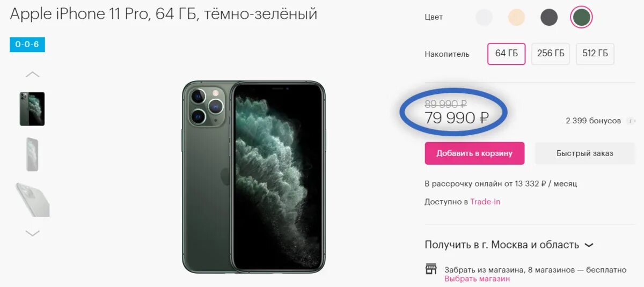Image resolution: width=644 pixels, height=287 pixels.
Task: Click the up arrow above thumbnails
Action: pyautogui.click(x=33, y=75)
